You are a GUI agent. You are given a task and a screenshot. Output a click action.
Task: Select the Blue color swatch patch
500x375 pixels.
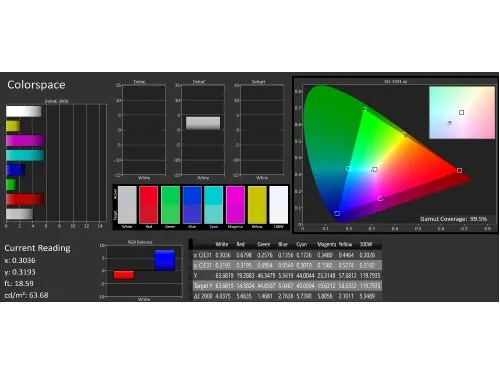coord(192,205)
